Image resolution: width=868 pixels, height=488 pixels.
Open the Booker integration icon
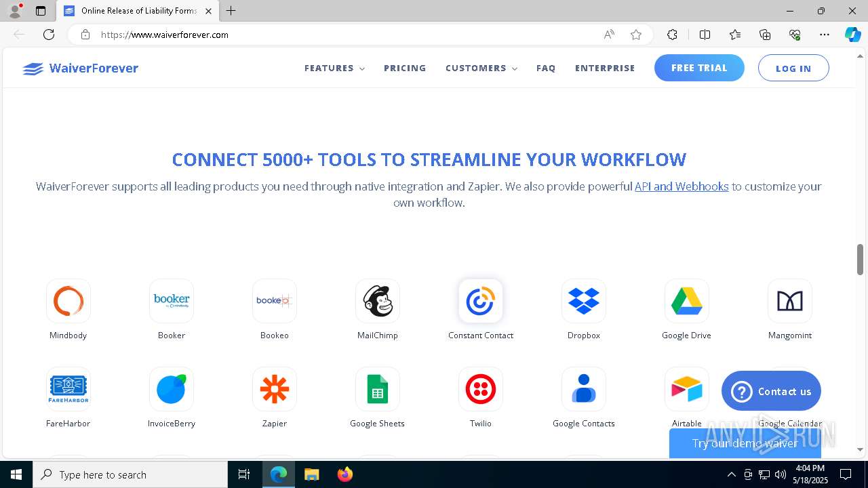tap(172, 301)
